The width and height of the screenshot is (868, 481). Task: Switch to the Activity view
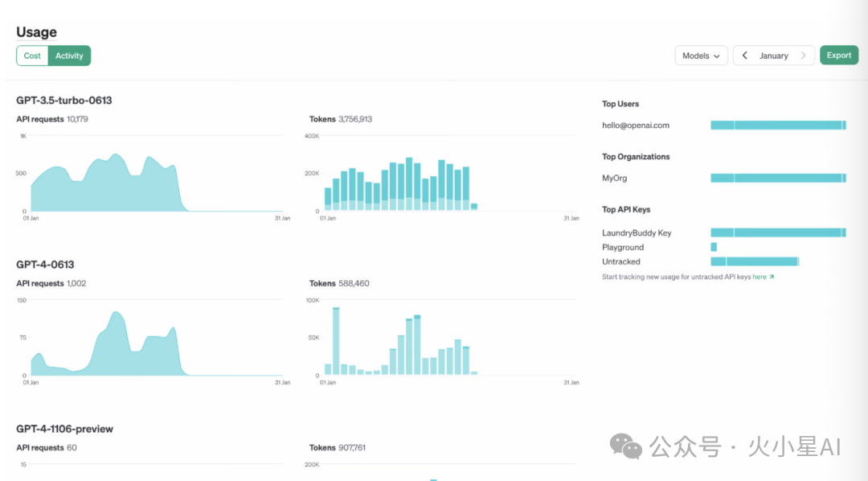(x=69, y=55)
